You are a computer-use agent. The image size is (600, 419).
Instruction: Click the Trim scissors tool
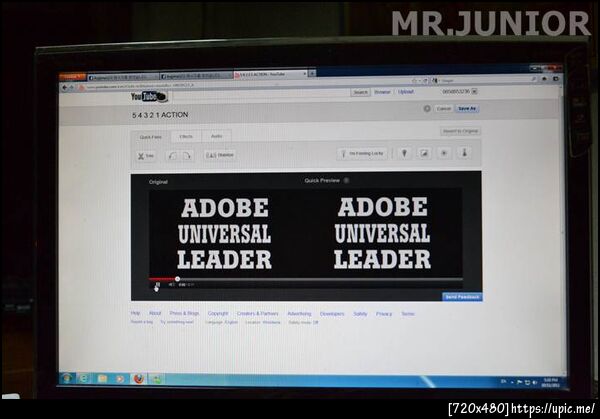point(146,156)
